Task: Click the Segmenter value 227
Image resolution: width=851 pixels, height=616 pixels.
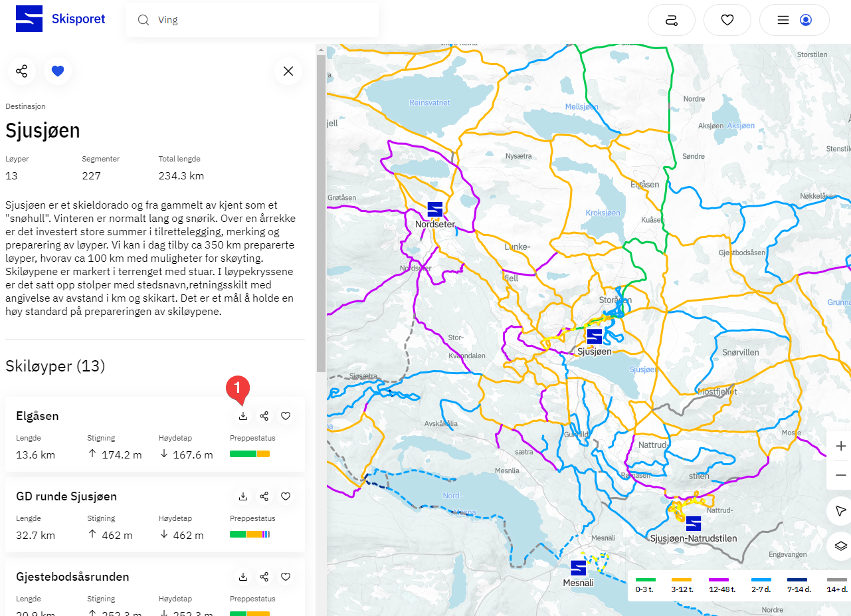Action: [92, 176]
